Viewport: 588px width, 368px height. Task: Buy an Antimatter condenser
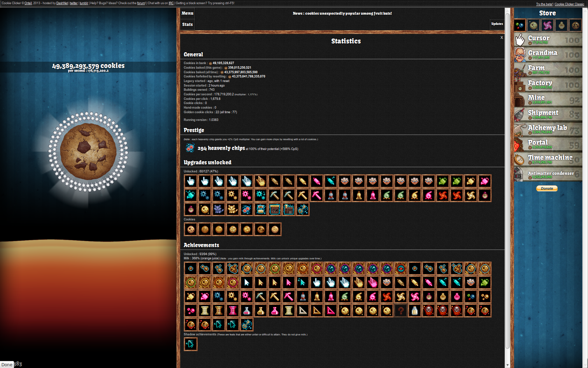pos(548,174)
